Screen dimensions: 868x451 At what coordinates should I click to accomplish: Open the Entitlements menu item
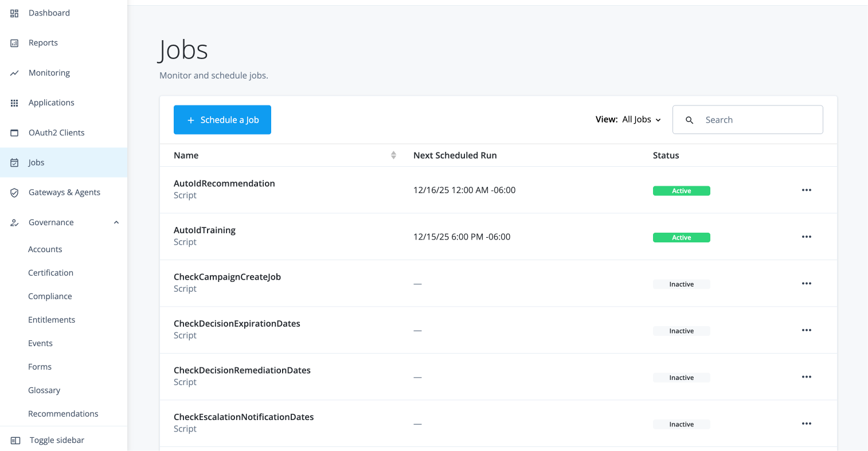click(52, 320)
